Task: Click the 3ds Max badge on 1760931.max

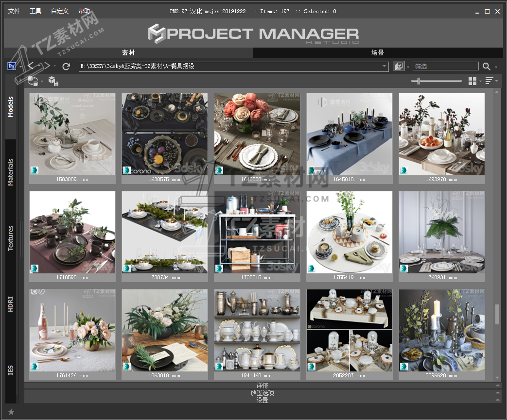Action: point(403,268)
